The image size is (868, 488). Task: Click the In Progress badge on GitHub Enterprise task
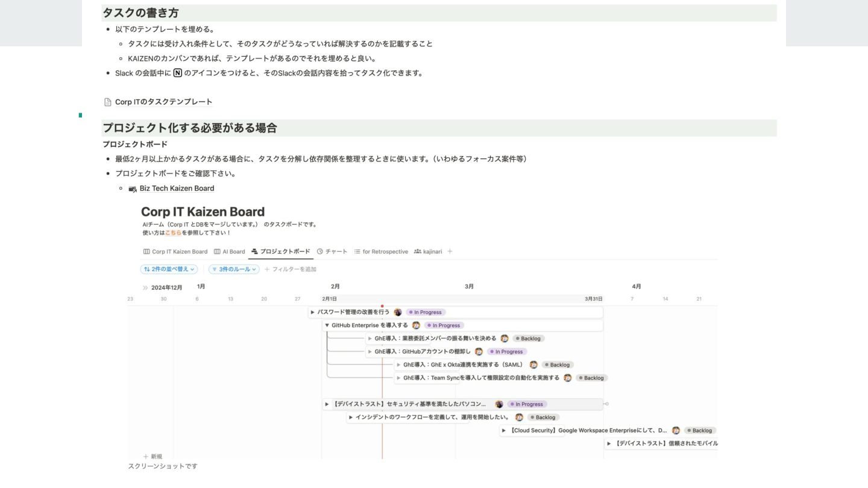point(444,325)
